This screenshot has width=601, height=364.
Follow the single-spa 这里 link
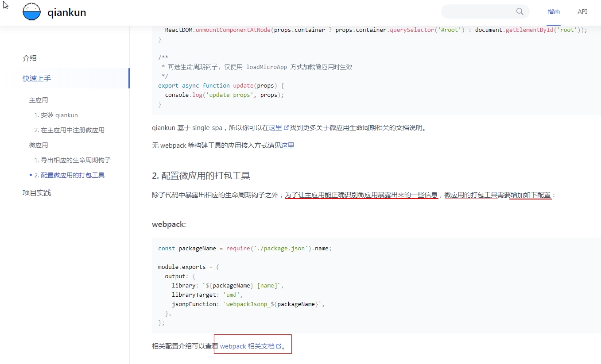pyautogui.click(x=275, y=128)
